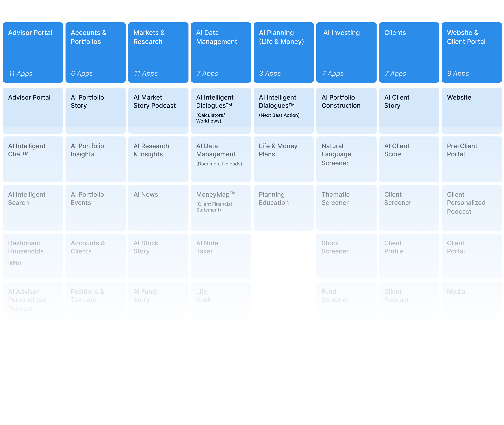Image resolution: width=504 pixels, height=425 pixels.
Task: Click the MoneyMap Client Financial Statement tile
Action: pyautogui.click(x=221, y=207)
